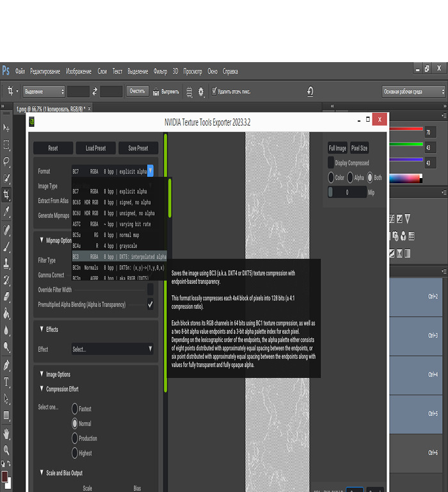Click the Format dropdown arrow

[x=150, y=171]
